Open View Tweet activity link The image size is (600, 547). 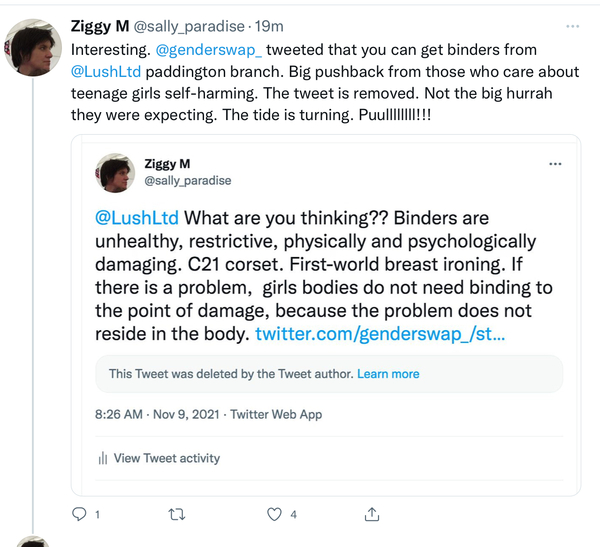pyautogui.click(x=166, y=458)
